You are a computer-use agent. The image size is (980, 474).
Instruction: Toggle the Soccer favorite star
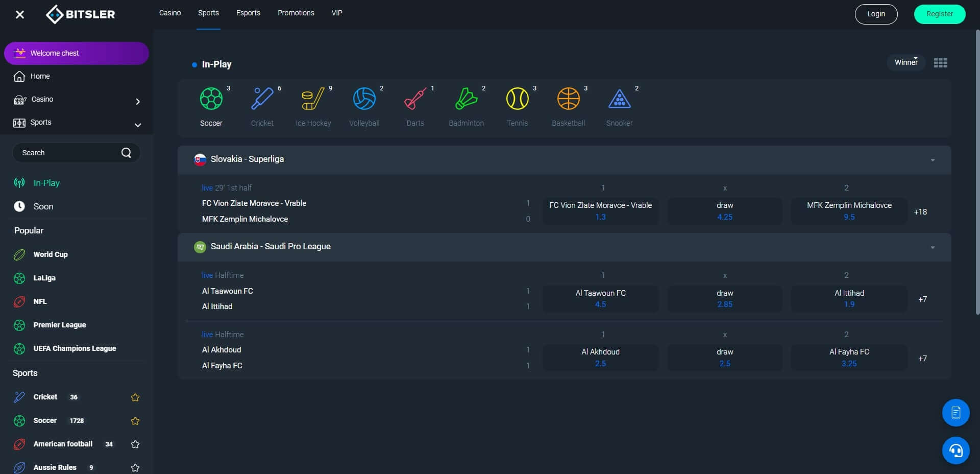pyautogui.click(x=135, y=421)
